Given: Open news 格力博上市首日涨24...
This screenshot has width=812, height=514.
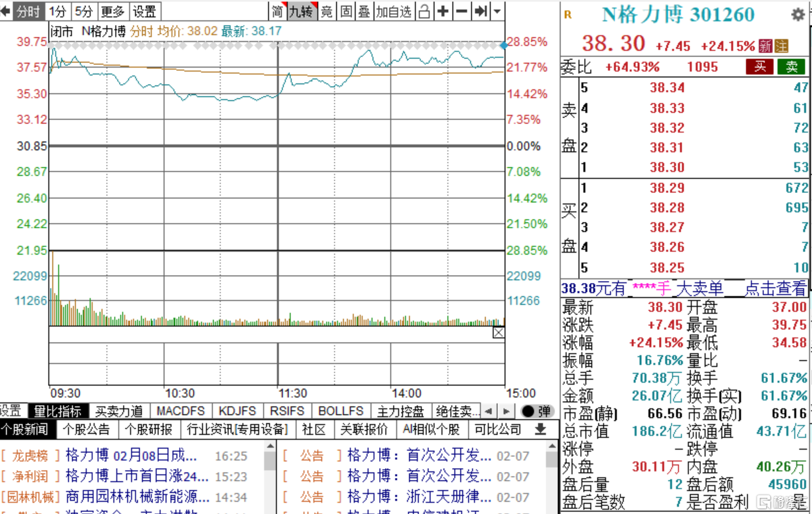Looking at the screenshot, I should coord(137,475).
